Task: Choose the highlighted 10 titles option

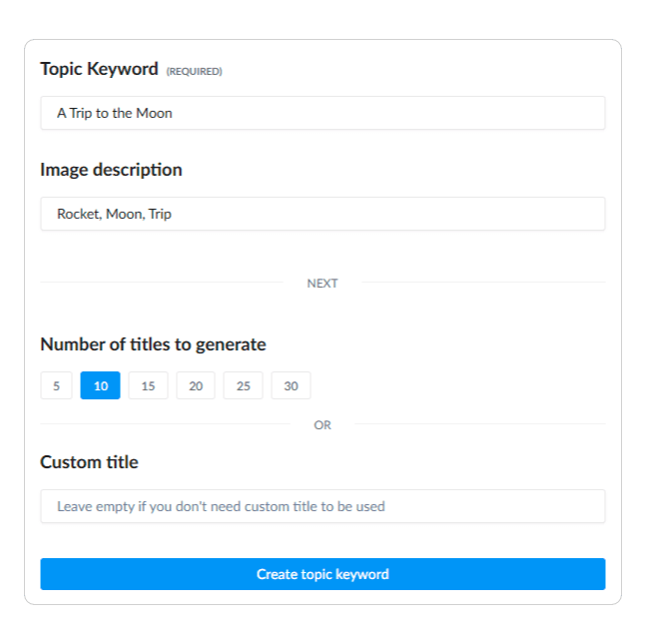Action: coord(100,385)
